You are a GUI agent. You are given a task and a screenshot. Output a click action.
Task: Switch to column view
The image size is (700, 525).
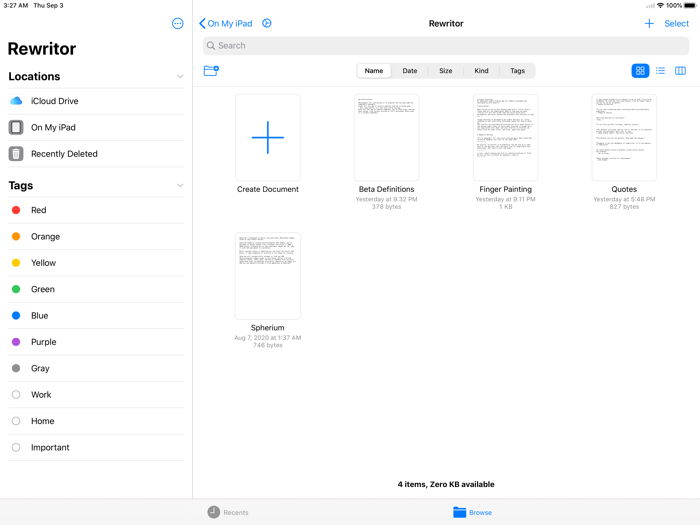pos(680,71)
